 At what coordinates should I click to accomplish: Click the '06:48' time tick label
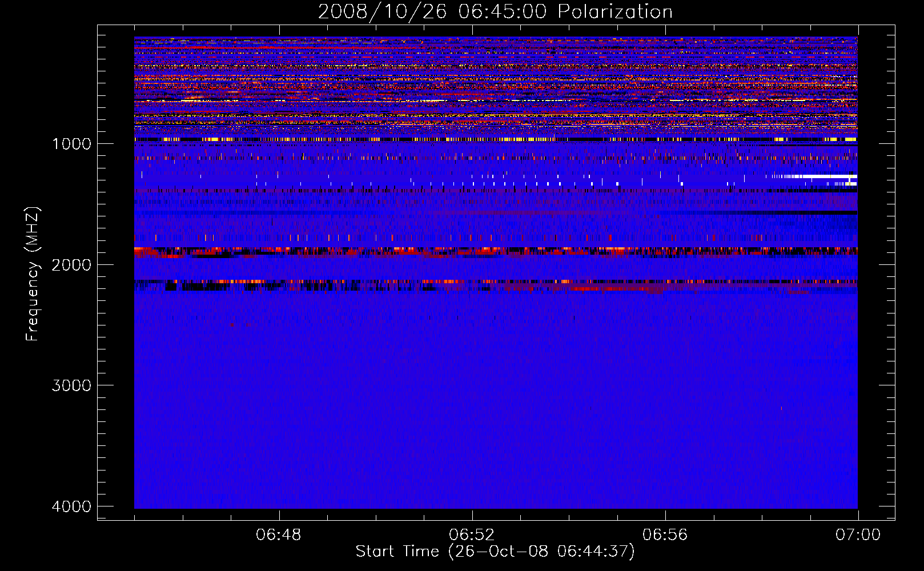[279, 535]
